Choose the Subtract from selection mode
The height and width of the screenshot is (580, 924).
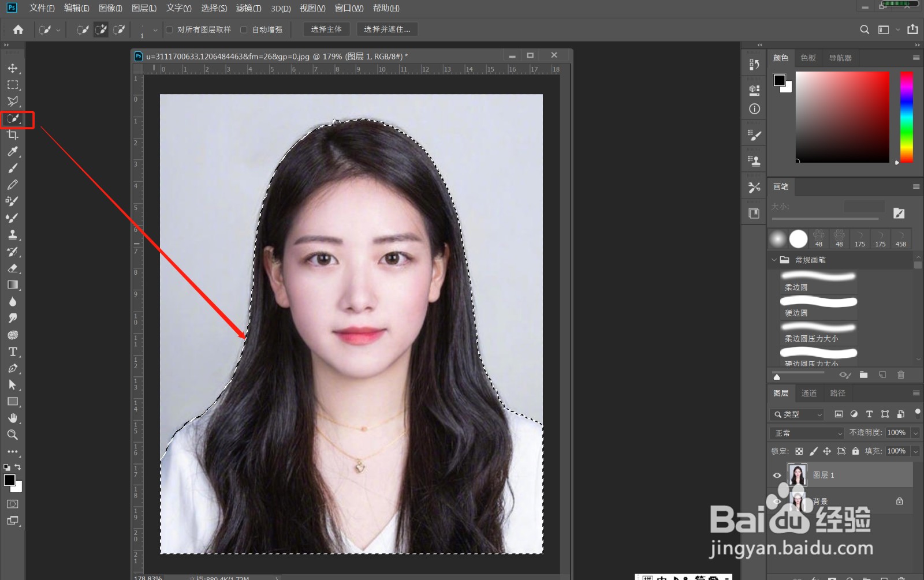pyautogui.click(x=119, y=29)
